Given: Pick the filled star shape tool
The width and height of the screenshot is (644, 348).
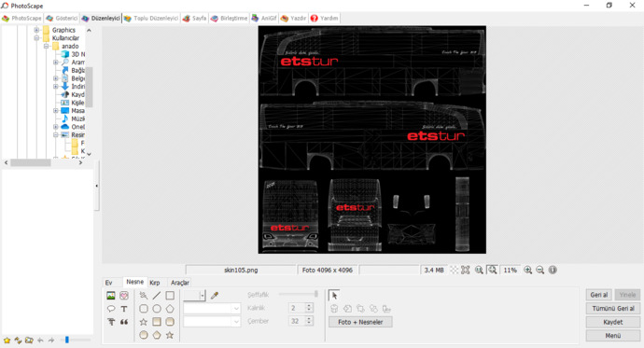Looking at the screenshot, I should coord(170,335).
